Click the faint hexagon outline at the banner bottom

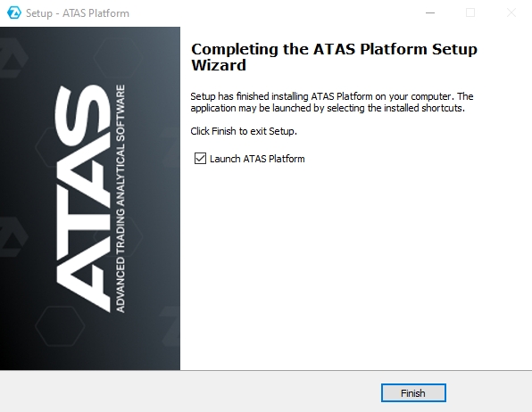[x=60, y=325]
